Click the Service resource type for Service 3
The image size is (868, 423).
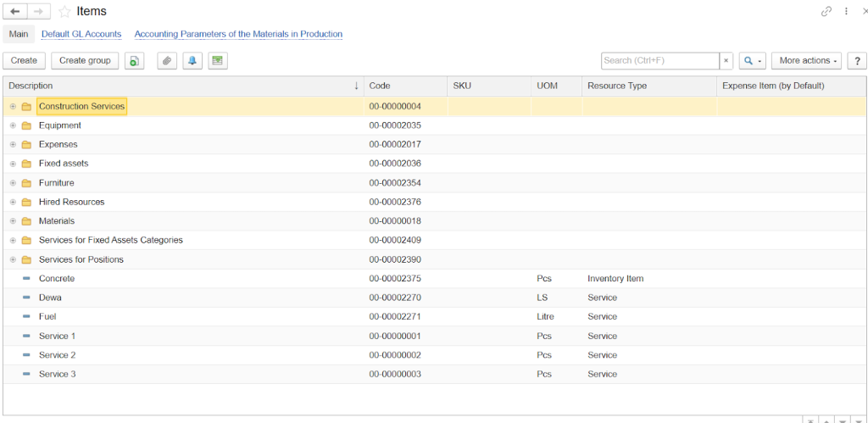(x=603, y=375)
